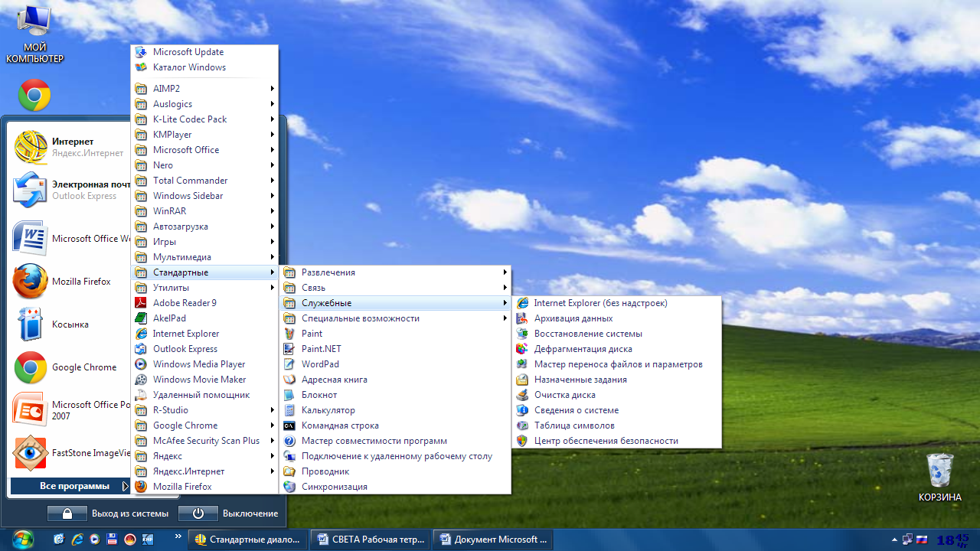Open AkelPad from the programs list
This screenshot has width=980, height=551.
coord(204,318)
